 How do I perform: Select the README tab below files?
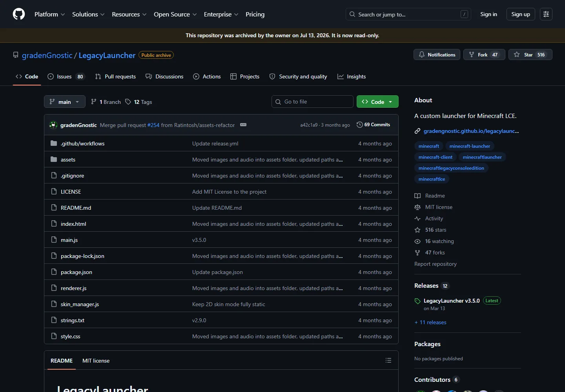62,361
